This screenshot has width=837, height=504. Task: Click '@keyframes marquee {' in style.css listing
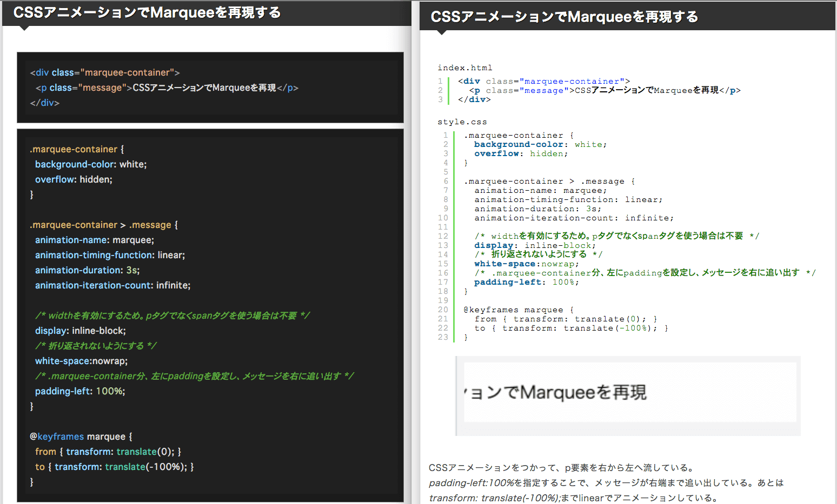(519, 310)
